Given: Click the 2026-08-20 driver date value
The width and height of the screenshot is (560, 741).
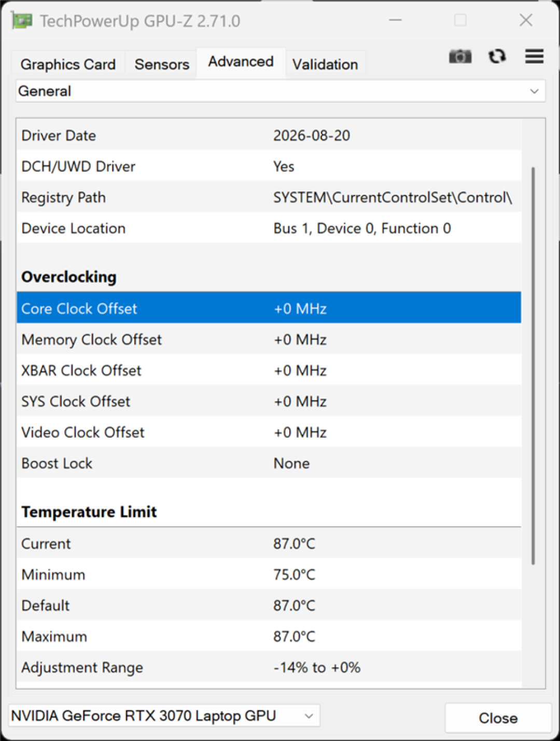Looking at the screenshot, I should tap(312, 135).
